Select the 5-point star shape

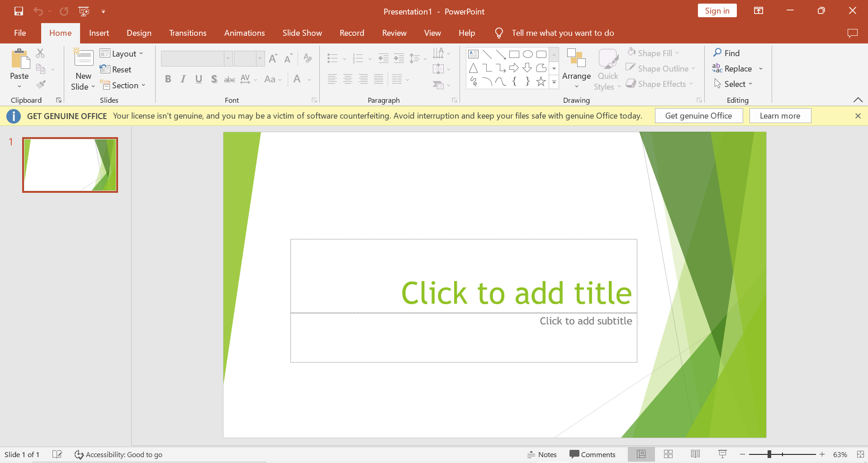pyautogui.click(x=541, y=81)
